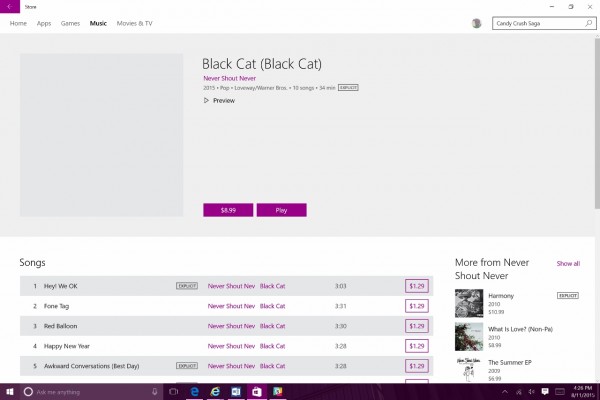The width and height of the screenshot is (600, 400).
Task: Open Harmony album thumbnail
Action: tap(469, 303)
